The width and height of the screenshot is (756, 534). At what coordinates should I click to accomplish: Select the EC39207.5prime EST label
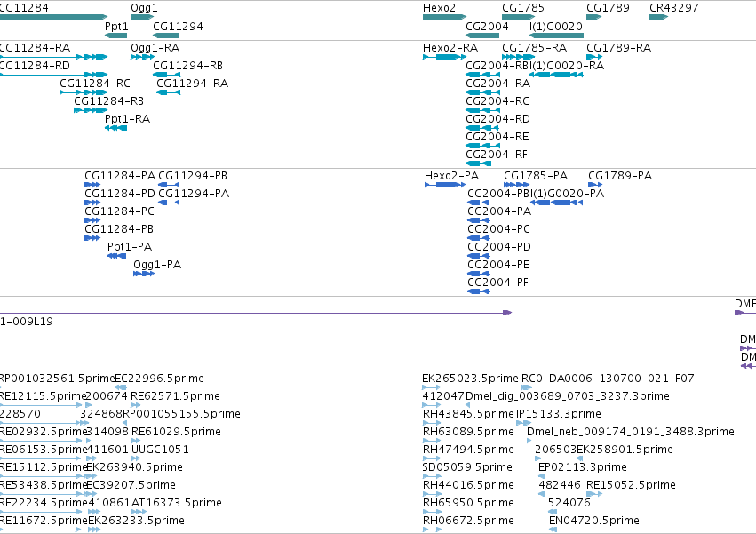131,485
